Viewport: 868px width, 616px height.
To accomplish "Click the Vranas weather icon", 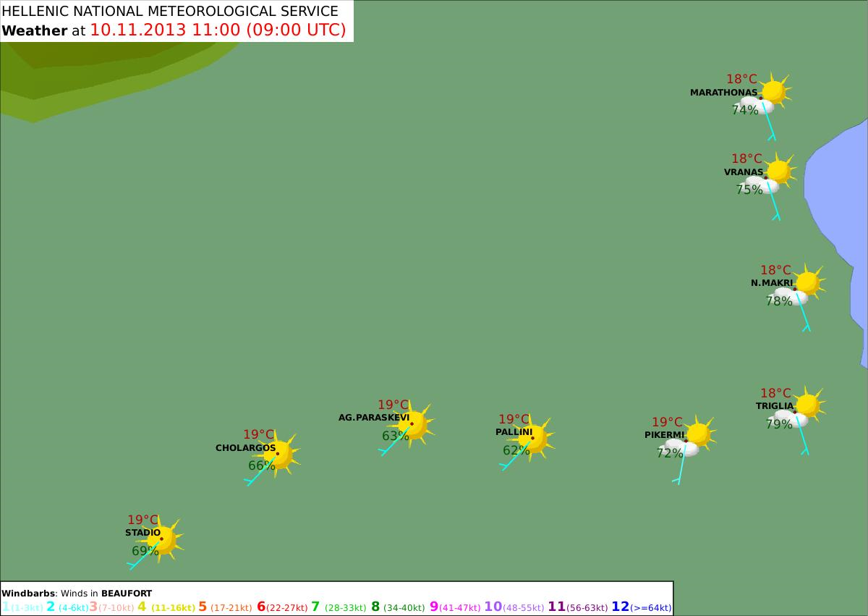I will (x=773, y=175).
